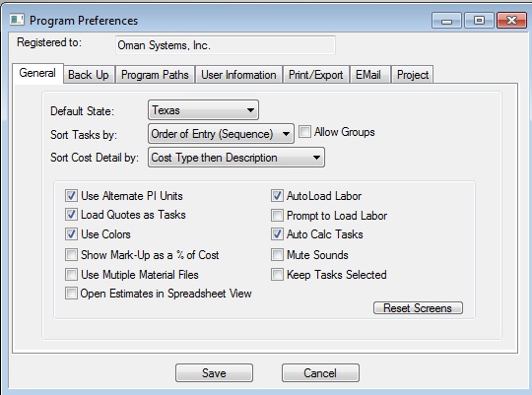Enable Open Estimates in Spreadsheet View

[x=71, y=294]
